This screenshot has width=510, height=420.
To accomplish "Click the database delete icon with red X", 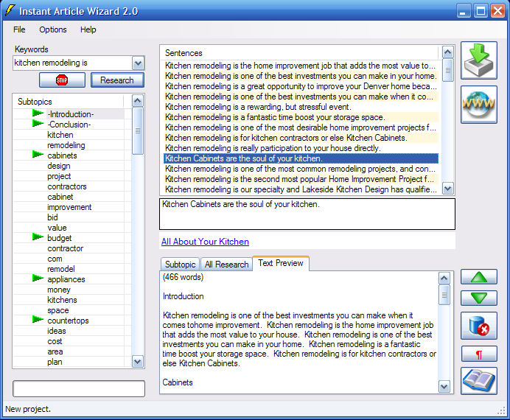I will (x=479, y=326).
